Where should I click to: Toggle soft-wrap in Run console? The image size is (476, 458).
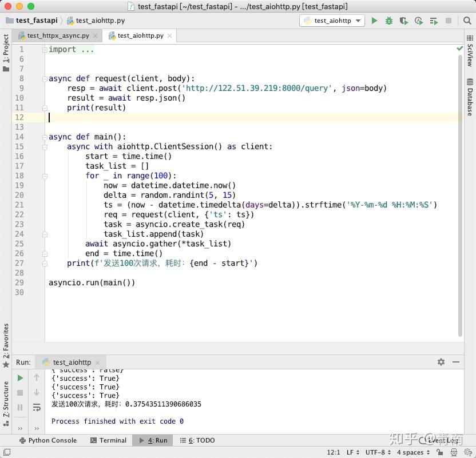37,408
